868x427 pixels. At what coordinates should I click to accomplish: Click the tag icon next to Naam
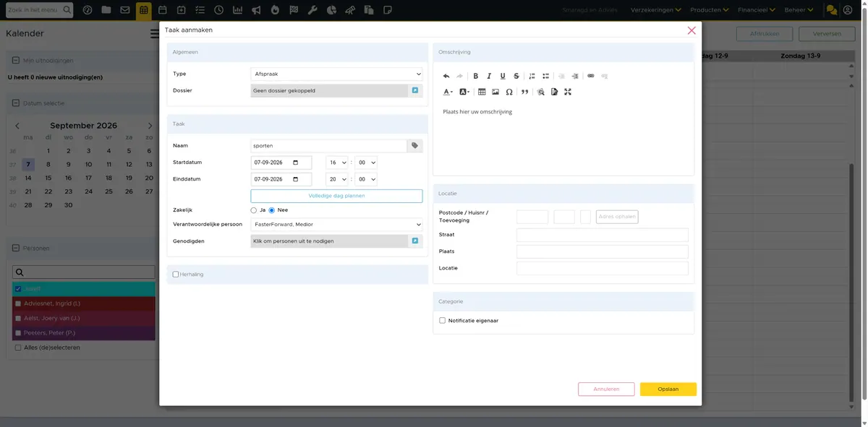point(415,146)
